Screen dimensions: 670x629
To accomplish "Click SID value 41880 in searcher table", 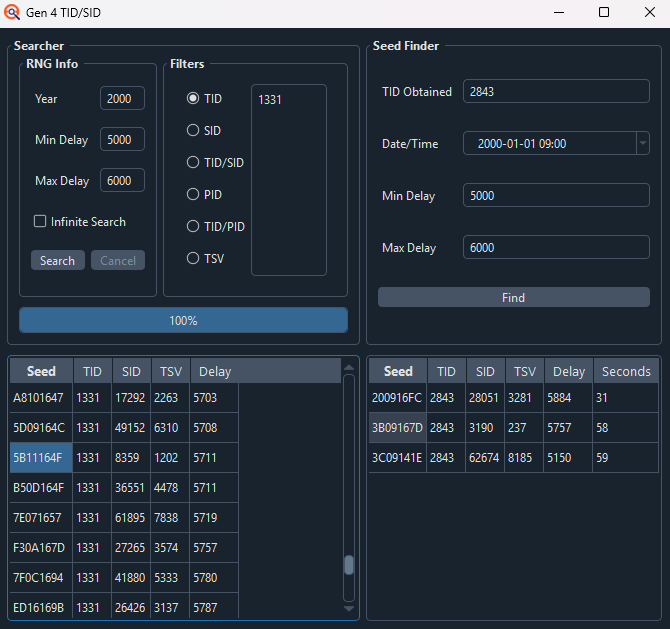I will (x=131, y=577).
